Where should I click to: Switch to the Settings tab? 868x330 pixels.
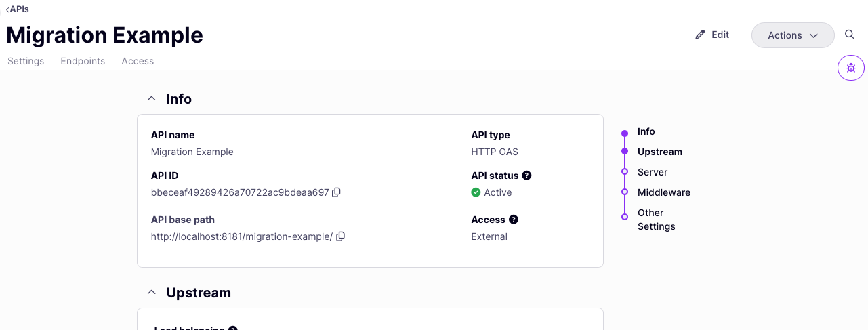tap(26, 61)
